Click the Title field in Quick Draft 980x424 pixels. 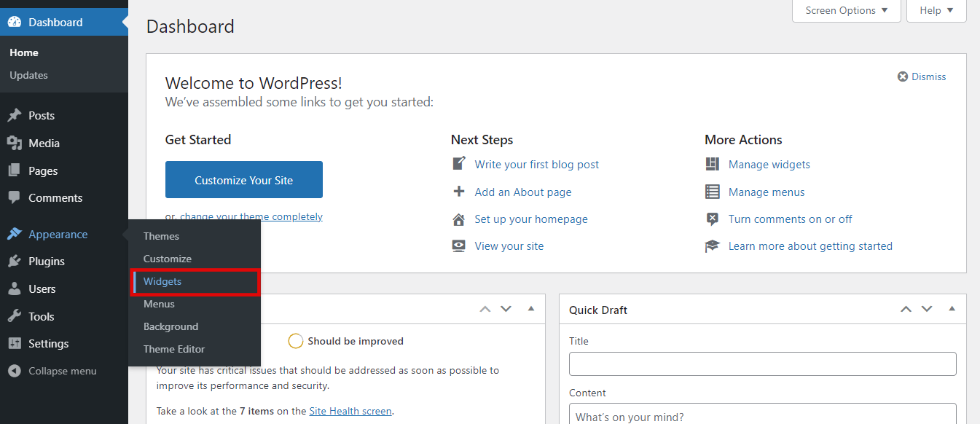pyautogui.click(x=762, y=364)
